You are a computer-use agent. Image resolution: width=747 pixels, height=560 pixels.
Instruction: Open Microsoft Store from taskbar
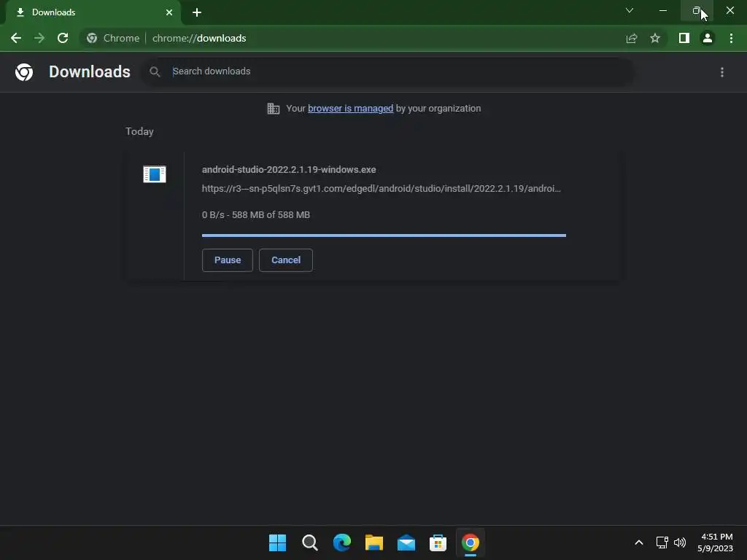pyautogui.click(x=438, y=542)
